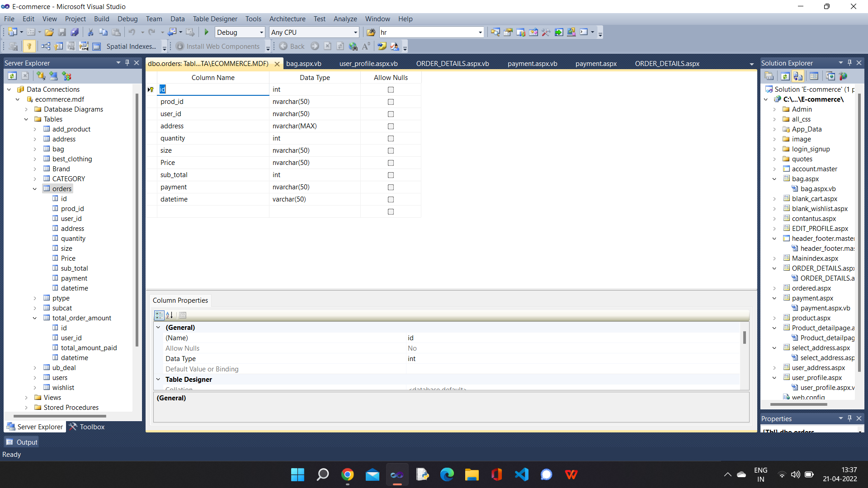Click the payment column name cell
868x488 pixels.
pos(213,187)
